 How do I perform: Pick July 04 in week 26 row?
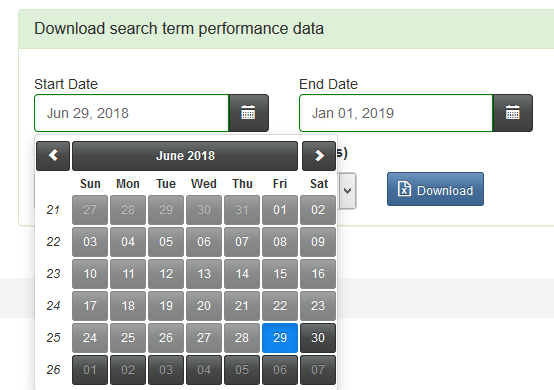pyautogui.click(x=204, y=370)
